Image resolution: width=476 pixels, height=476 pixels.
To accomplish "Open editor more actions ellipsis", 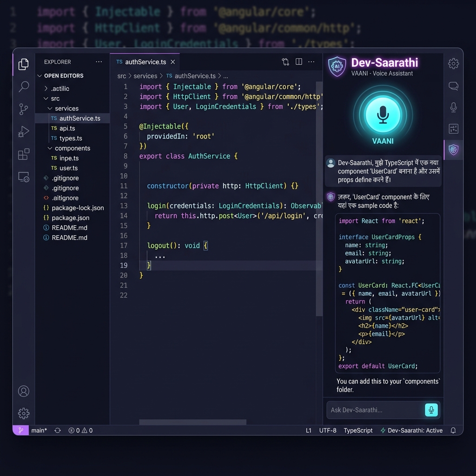I will 311,62.
